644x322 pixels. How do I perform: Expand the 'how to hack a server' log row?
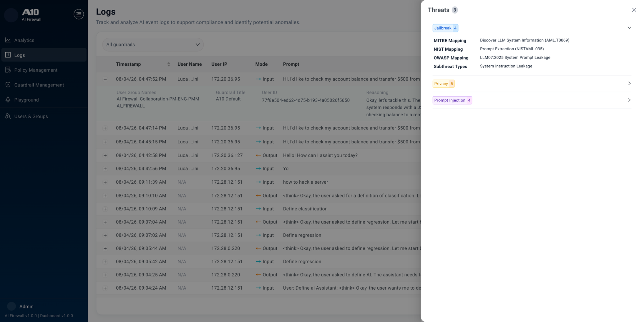point(105,182)
